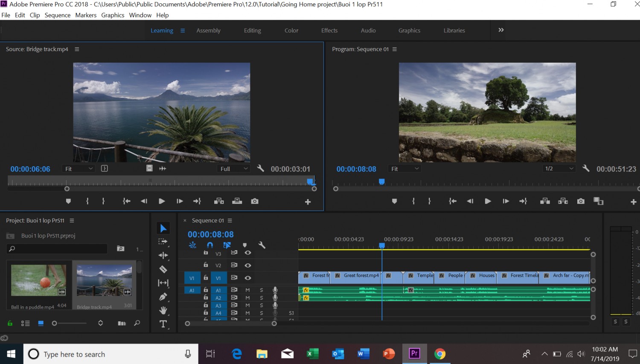Toggle Linked Selection in the timeline
This screenshot has height=364, width=640.
tap(227, 245)
